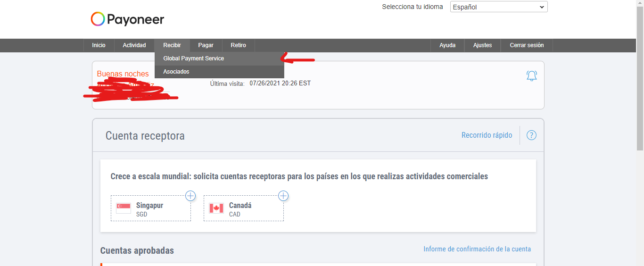Click the Singapore flag icon
This screenshot has width=644, height=266.
124,208
